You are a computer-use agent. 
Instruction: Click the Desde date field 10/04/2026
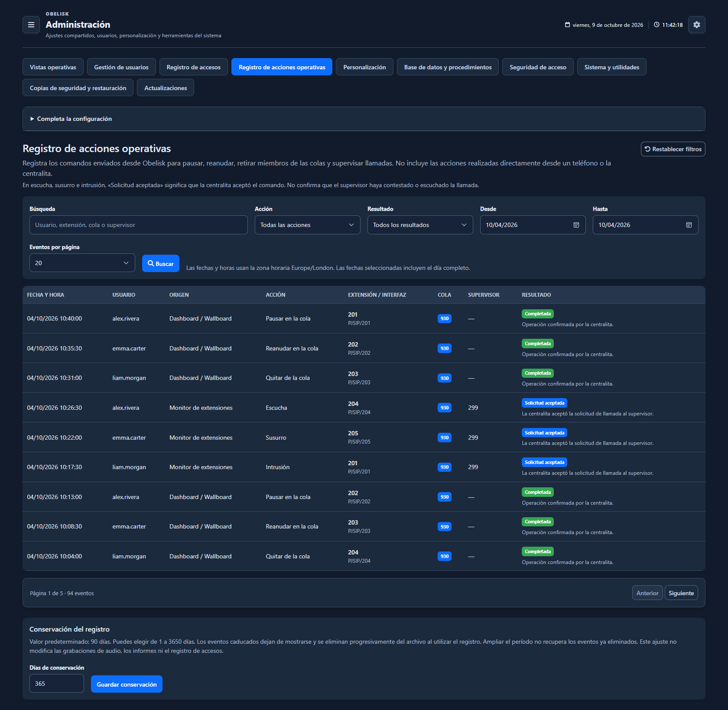[x=533, y=225]
